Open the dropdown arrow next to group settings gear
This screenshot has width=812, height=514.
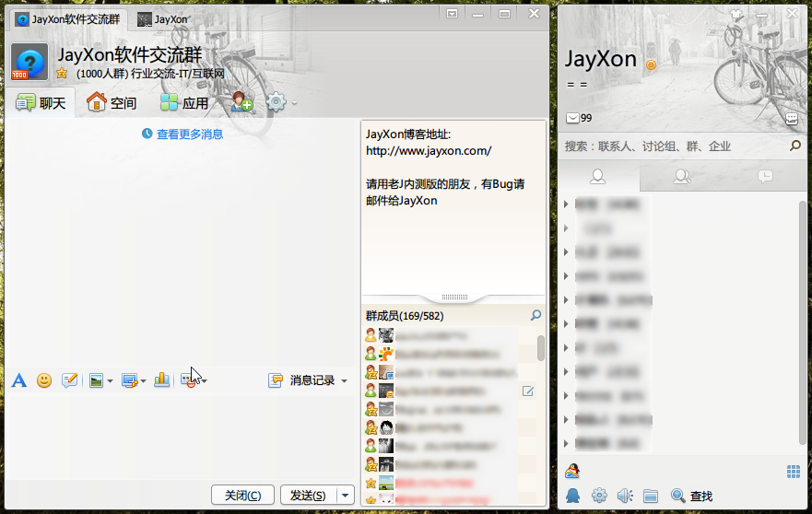coord(295,103)
